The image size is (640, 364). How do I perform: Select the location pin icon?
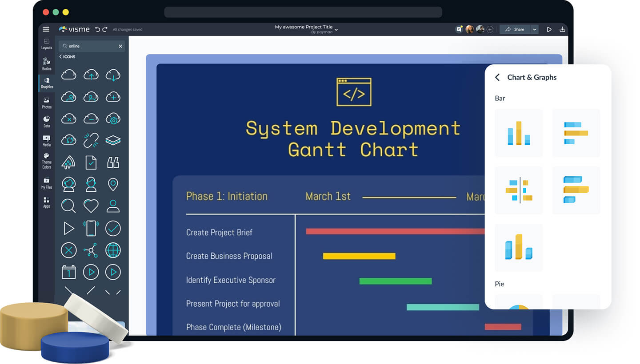click(113, 184)
